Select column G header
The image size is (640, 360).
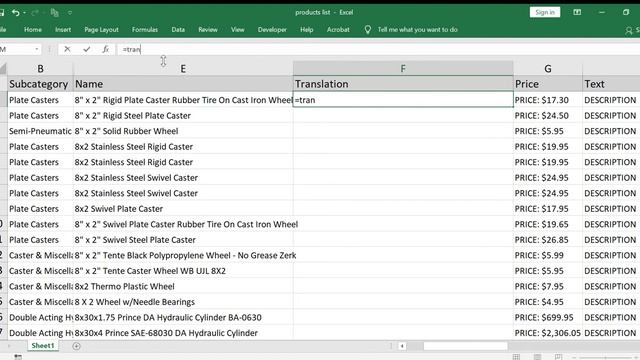click(548, 69)
